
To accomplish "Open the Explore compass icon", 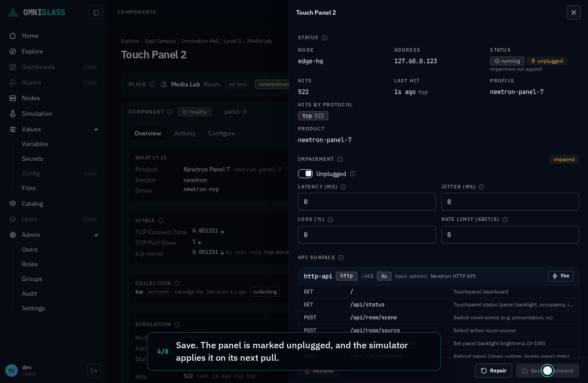I will coord(13,51).
